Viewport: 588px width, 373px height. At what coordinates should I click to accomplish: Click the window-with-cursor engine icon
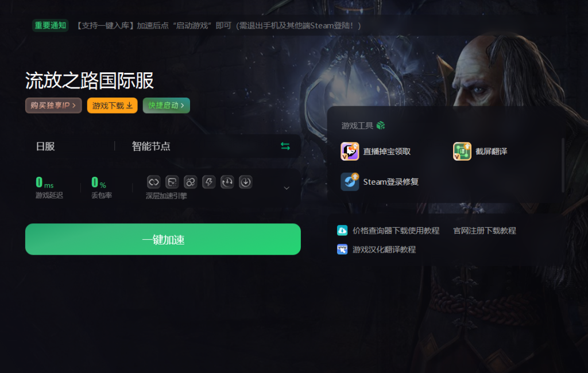click(172, 182)
